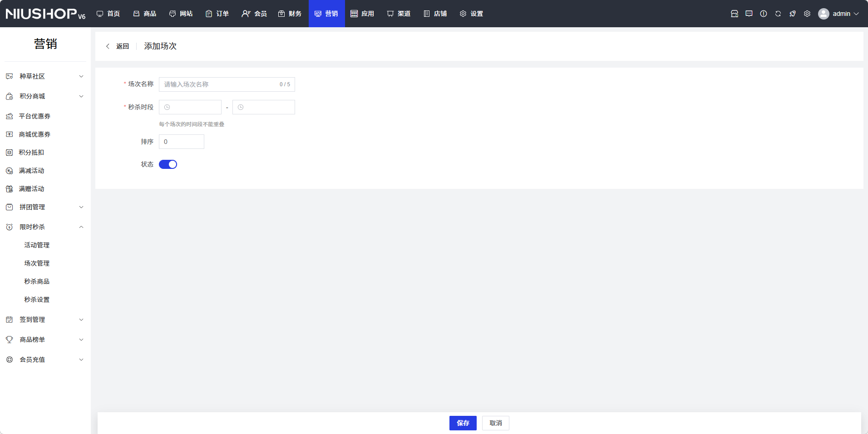Viewport: 868px width, 434px height.
Task: Collapse the 限时秒杀 sidebar group
Action: pos(45,227)
